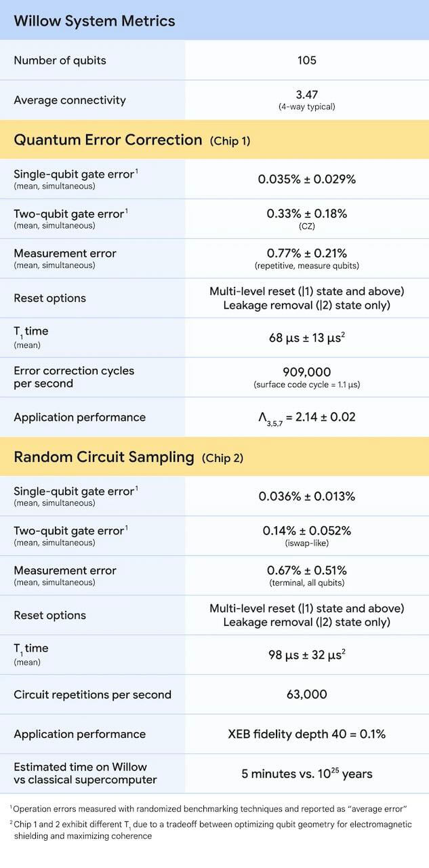Select the Random Circuit Sampling section header
The height and width of the screenshot is (868, 429).
pyautogui.click(x=104, y=457)
